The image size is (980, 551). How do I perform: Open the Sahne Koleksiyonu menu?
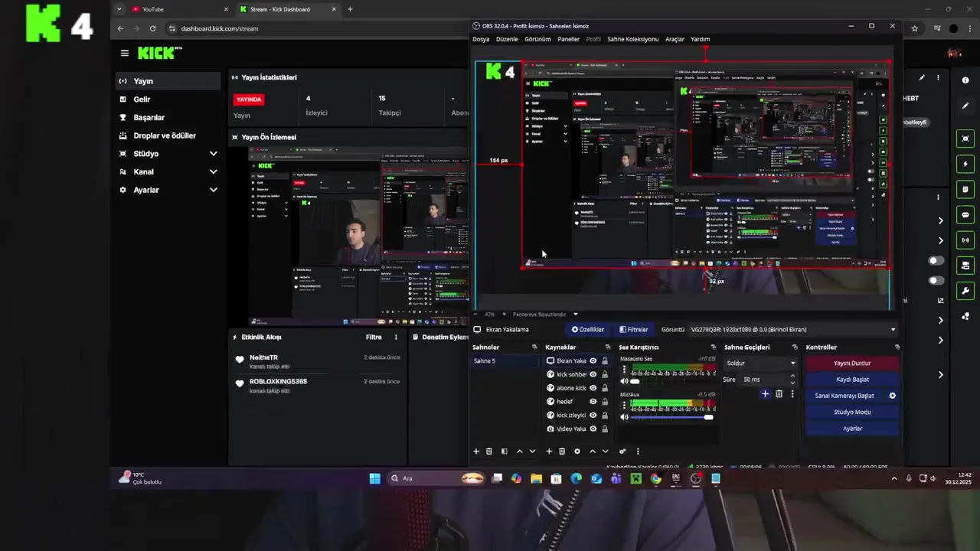(632, 39)
